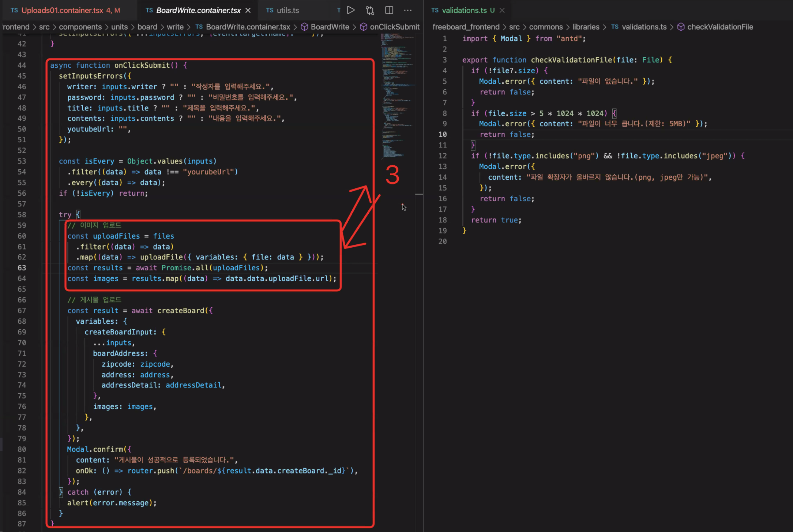Click TS file icon beside validations.ts breadcrumb
The image size is (793, 532).
[x=615, y=27]
